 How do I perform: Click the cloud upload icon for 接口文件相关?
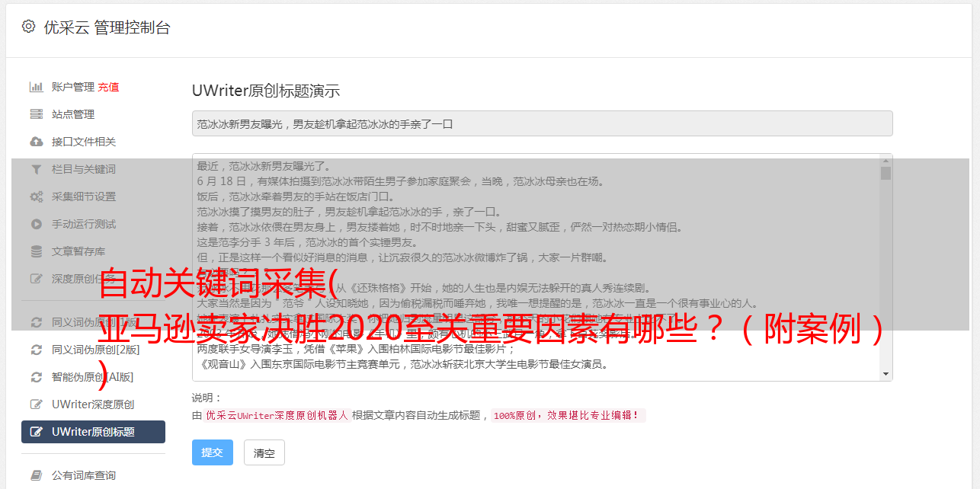point(36,142)
